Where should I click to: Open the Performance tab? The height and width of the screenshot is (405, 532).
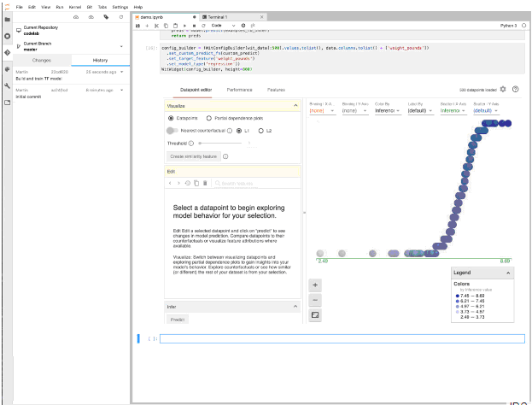click(x=240, y=90)
